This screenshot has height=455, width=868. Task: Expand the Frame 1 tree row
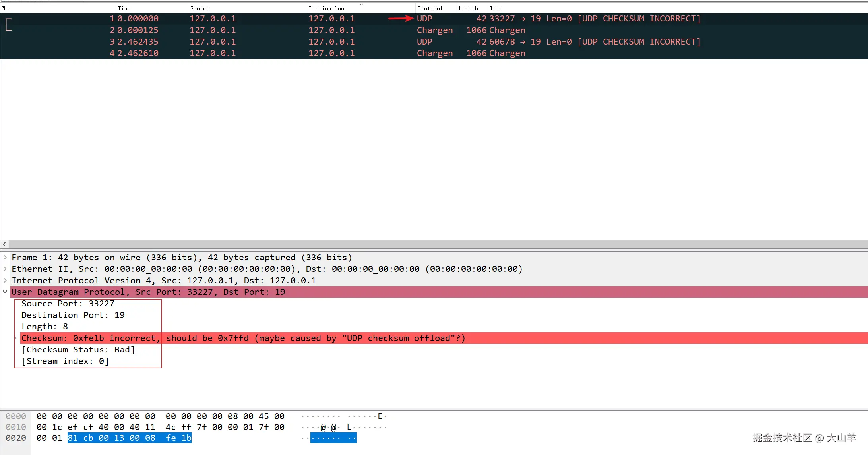5,258
